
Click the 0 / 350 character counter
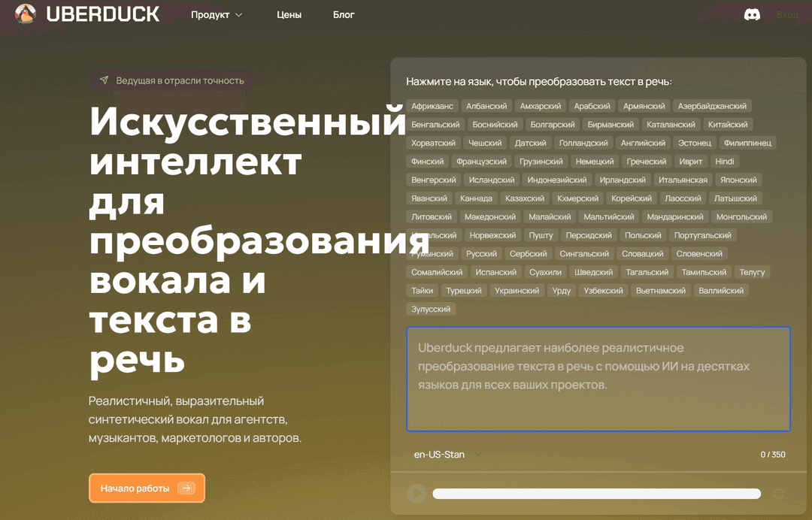[x=773, y=455]
